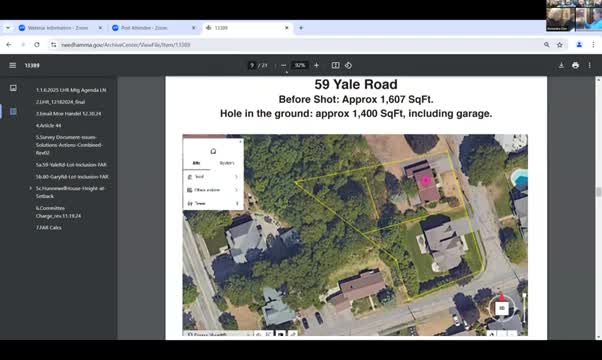Expand the 5c Hunnewell House outline arrow
Screen dimensions: 602x360
click(30, 188)
